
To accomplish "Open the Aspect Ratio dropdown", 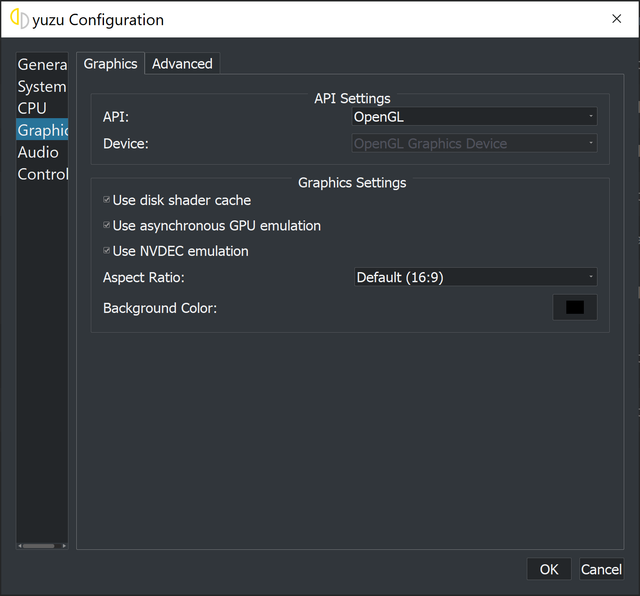I will [x=476, y=277].
